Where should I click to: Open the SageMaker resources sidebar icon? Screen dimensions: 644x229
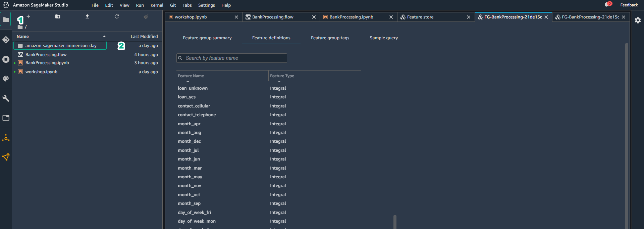click(6, 157)
